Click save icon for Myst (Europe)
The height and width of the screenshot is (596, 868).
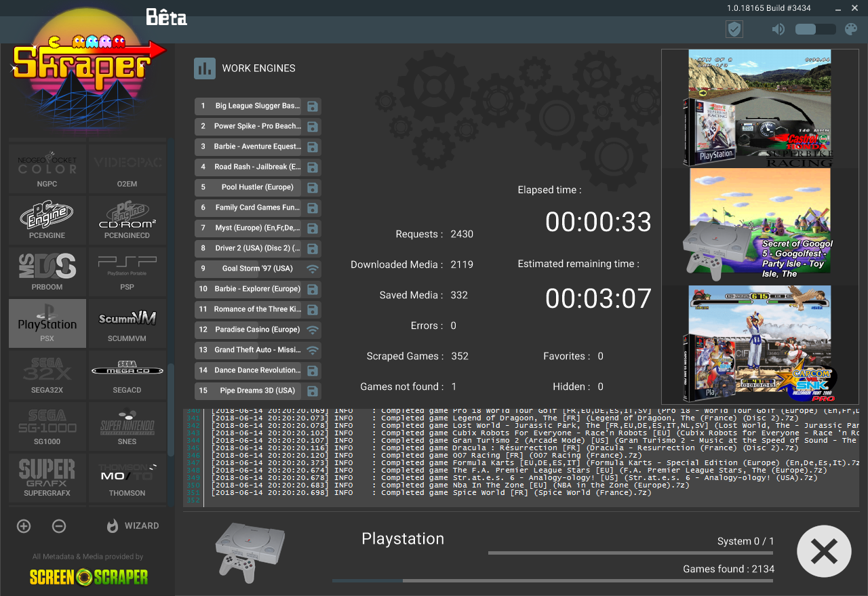pos(312,229)
